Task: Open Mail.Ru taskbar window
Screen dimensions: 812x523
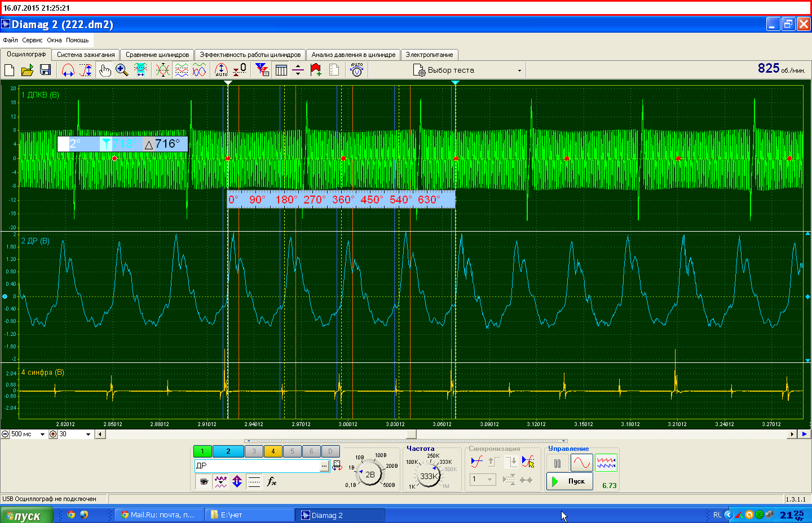Action: click(158, 515)
